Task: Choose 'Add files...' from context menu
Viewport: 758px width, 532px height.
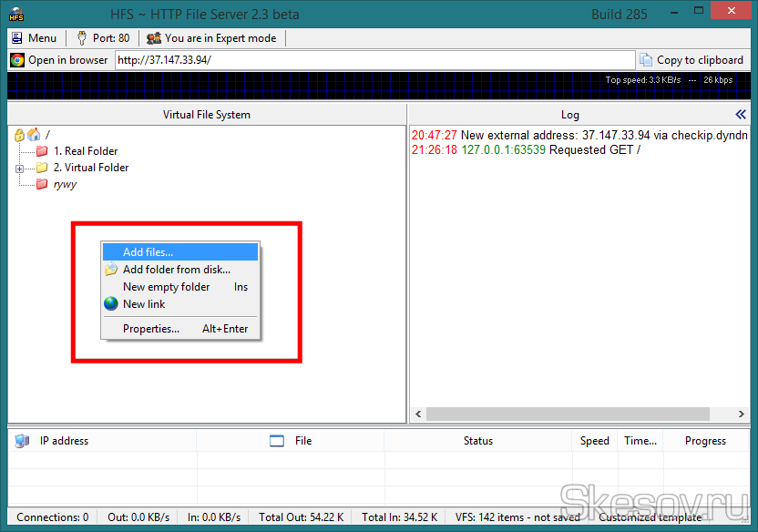Action: [x=148, y=252]
